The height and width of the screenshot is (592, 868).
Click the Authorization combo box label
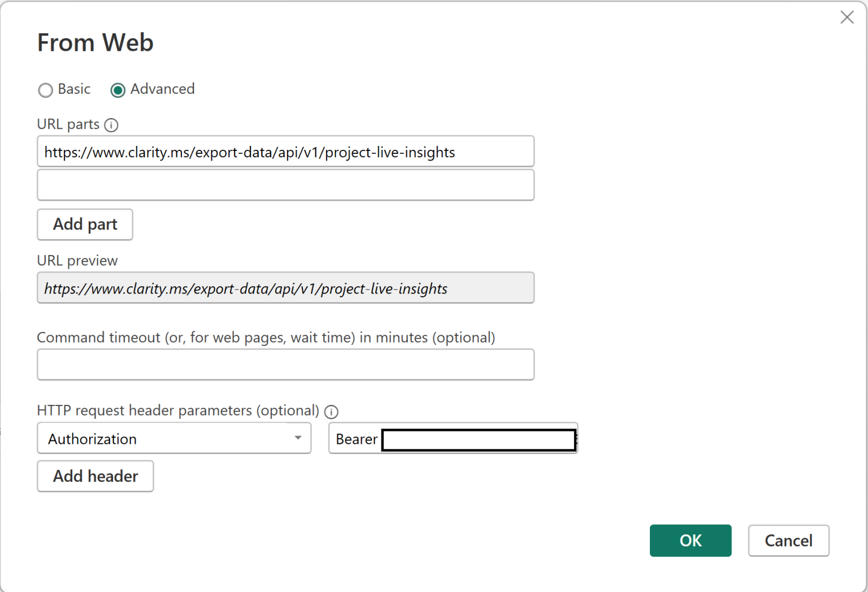(x=92, y=438)
